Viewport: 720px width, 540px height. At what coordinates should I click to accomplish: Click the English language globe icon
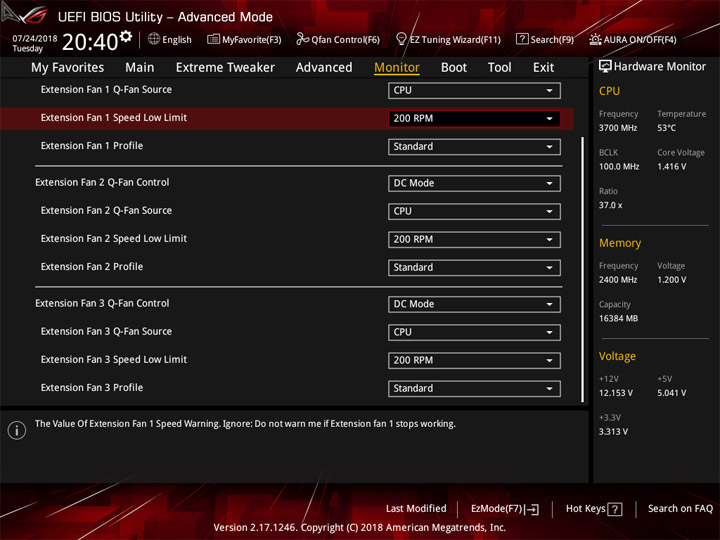click(154, 39)
